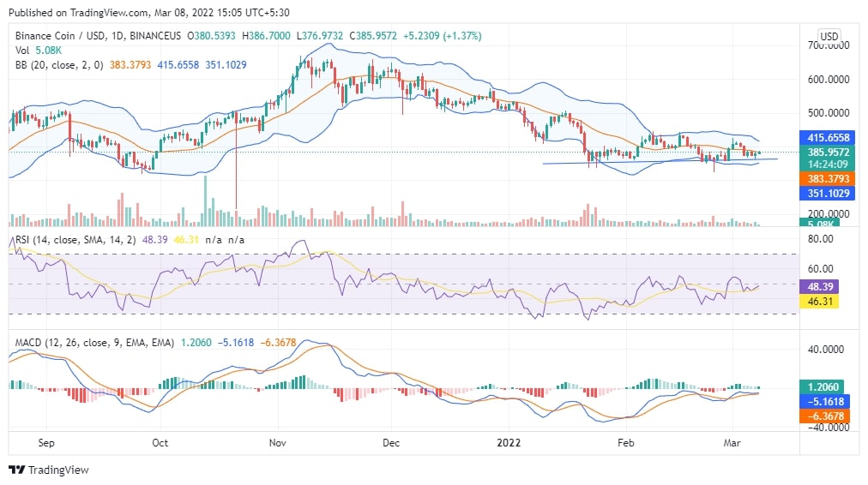Select the Binance Coin / USD symbol title
This screenshot has width=868, height=485.
(98, 36)
